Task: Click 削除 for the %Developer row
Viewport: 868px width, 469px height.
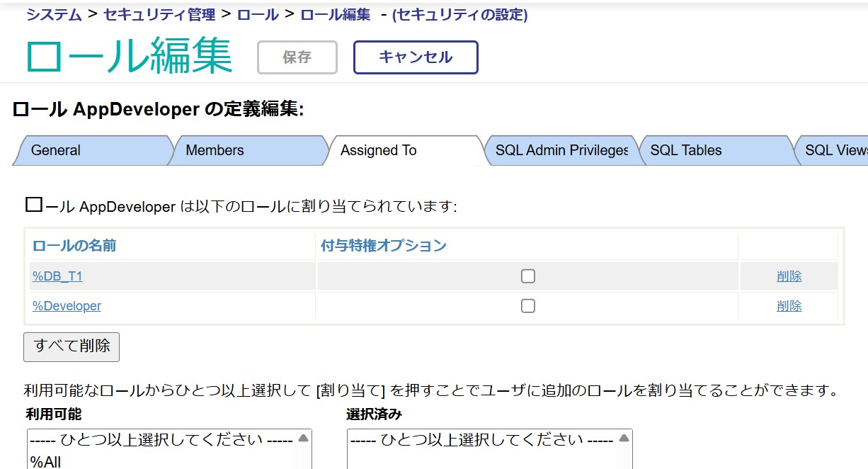Action: (x=789, y=306)
